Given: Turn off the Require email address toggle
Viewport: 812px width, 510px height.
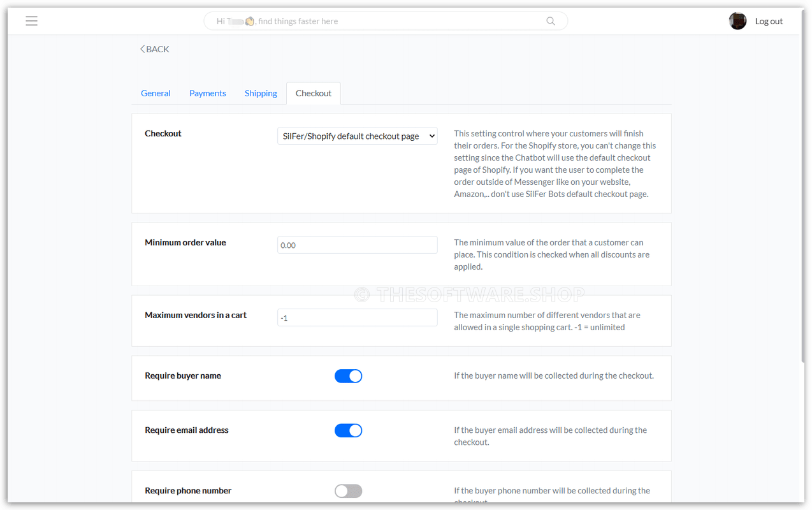Looking at the screenshot, I should pyautogui.click(x=348, y=430).
